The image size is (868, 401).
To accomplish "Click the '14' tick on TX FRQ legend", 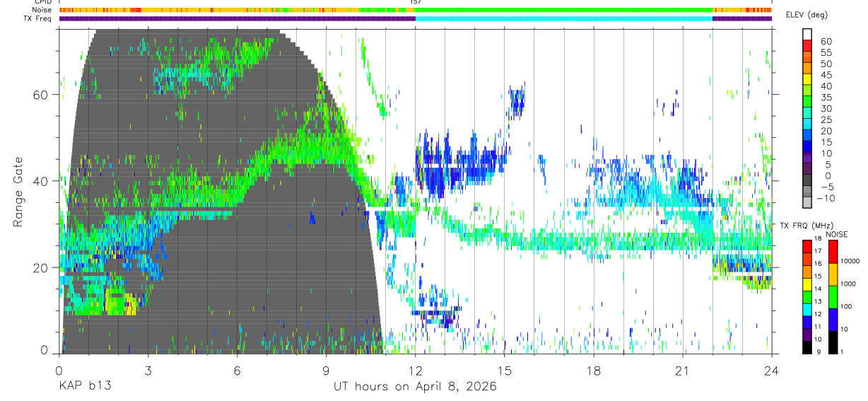I will pyautogui.click(x=819, y=290).
